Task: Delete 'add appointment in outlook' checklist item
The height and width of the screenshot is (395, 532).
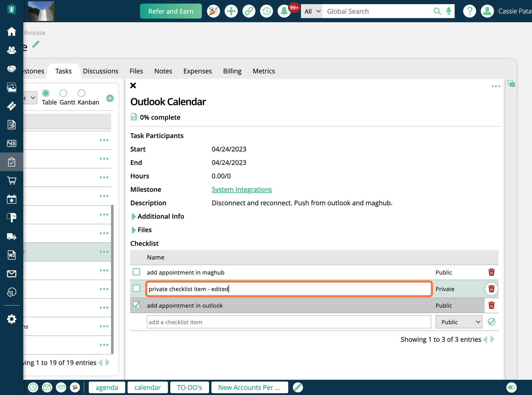Action: point(491,305)
